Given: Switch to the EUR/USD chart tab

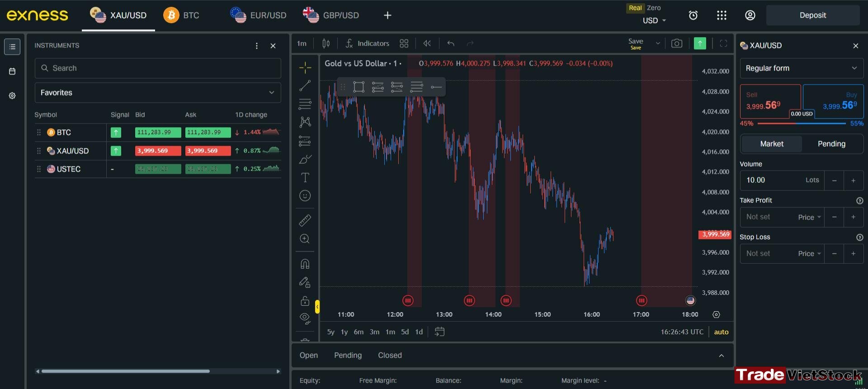Looking at the screenshot, I should tap(258, 15).
